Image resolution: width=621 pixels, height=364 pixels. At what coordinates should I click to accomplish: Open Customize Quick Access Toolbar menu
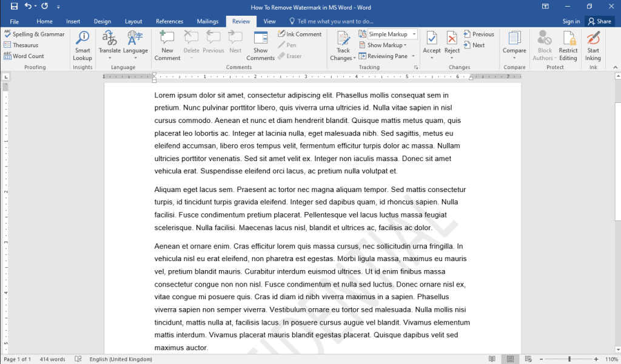click(58, 7)
